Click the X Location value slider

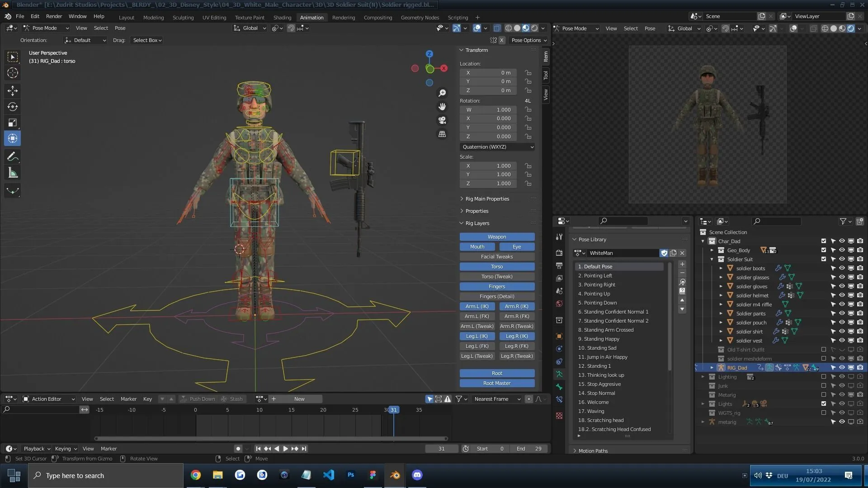coord(488,73)
